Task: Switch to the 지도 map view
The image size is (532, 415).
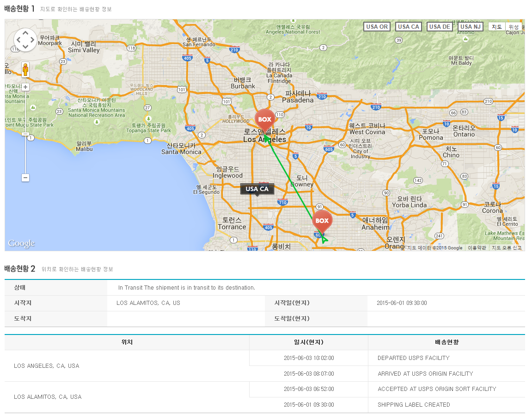Action: 497,27
